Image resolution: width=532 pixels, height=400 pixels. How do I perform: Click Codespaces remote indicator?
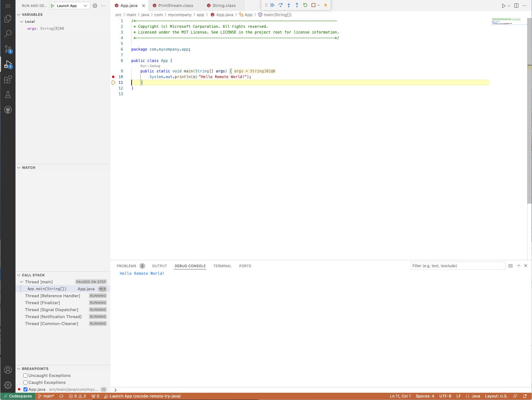click(x=18, y=396)
